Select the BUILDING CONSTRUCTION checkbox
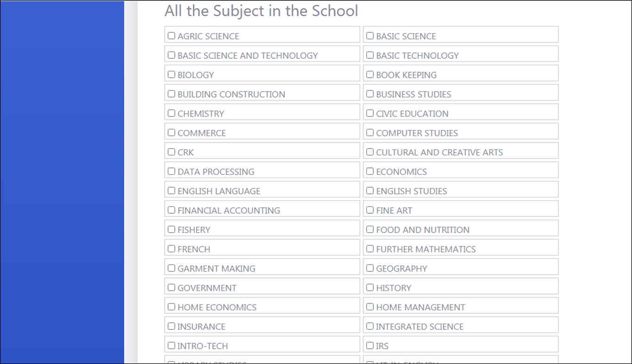Screen dimensions: 632x364 (171, 94)
